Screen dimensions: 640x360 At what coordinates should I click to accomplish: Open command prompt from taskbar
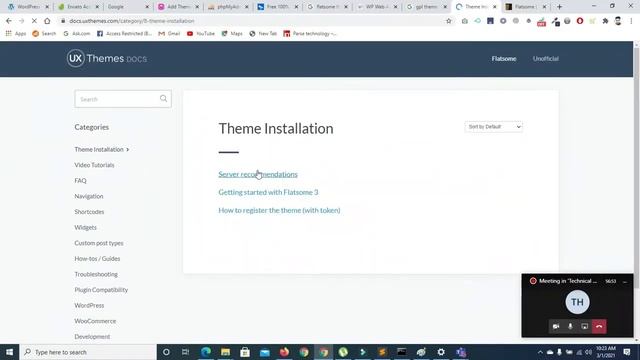(402, 352)
